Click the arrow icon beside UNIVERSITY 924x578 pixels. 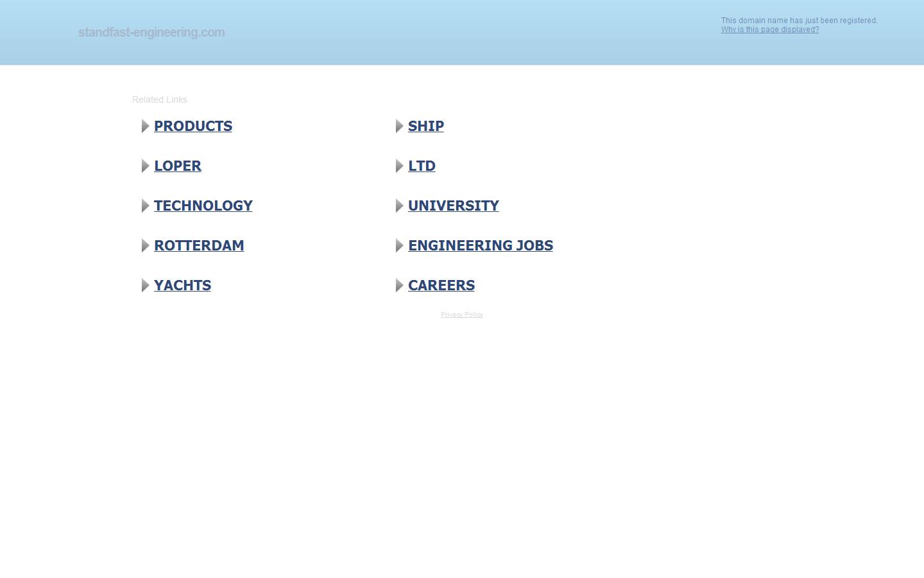pos(398,206)
